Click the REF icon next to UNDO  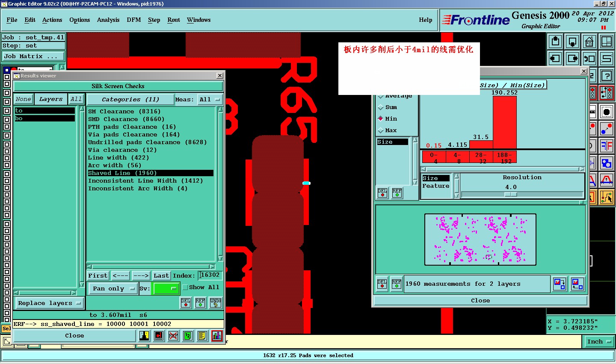point(200,303)
